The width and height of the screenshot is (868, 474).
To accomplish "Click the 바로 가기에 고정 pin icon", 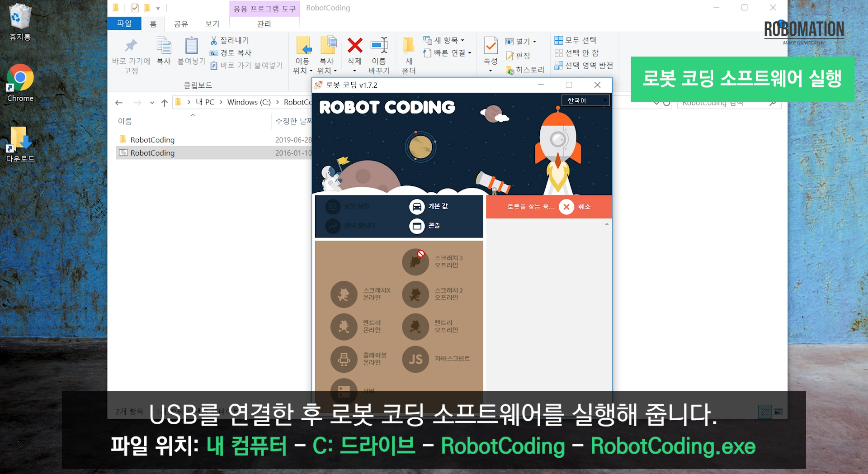I will (131, 45).
